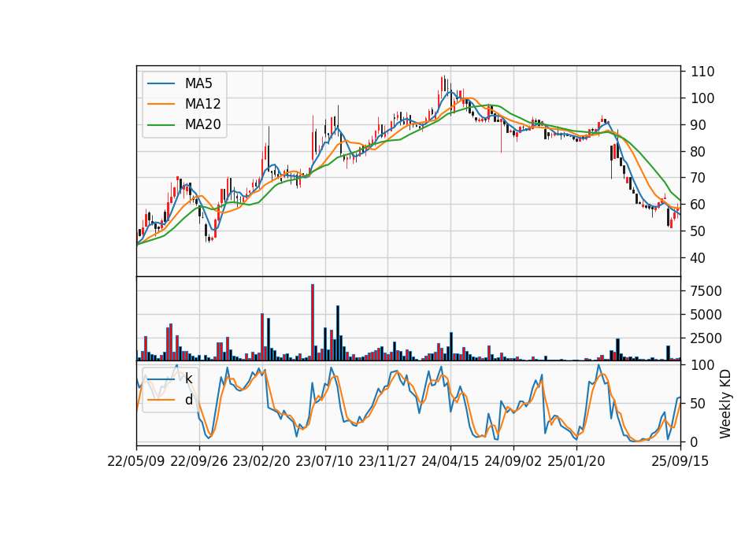Click the k legend label in KD panel
756x543 pixels.
188,379
